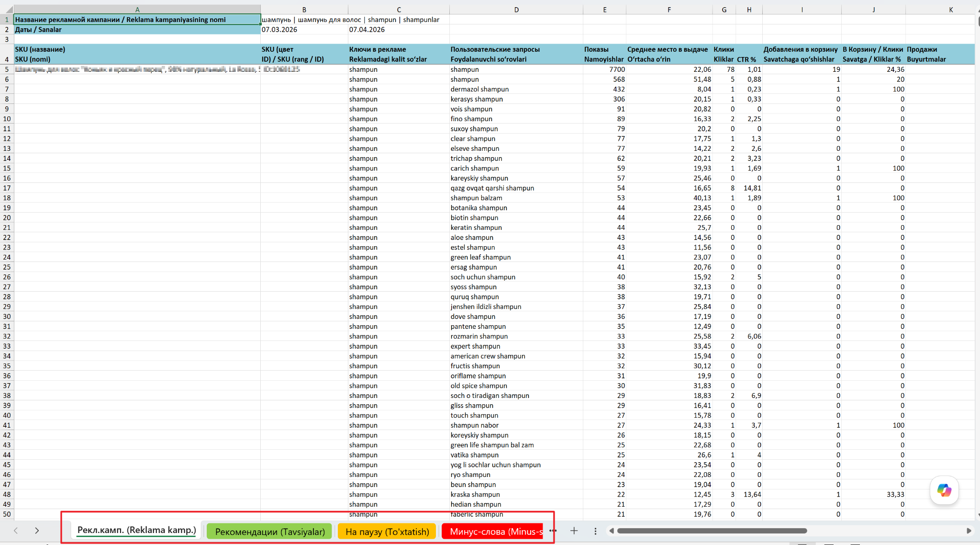This screenshot has height=545, width=980.
Task: Select column J header
Action: tap(874, 10)
